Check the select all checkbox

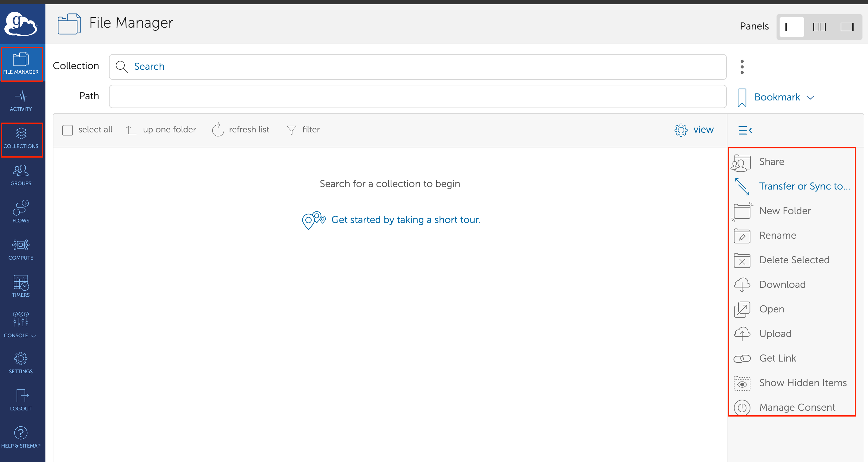click(x=68, y=130)
